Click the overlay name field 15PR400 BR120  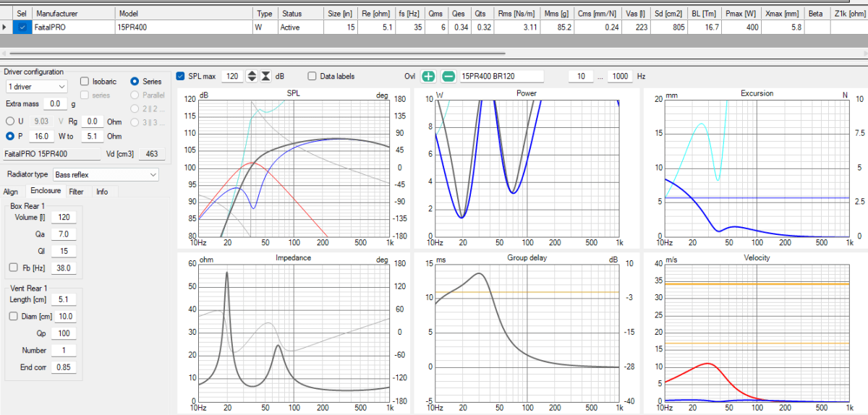[501, 76]
